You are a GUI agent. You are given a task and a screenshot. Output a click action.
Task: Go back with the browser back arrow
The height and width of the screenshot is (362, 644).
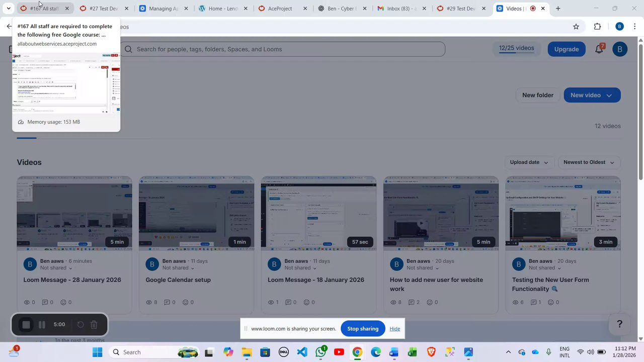9,27
